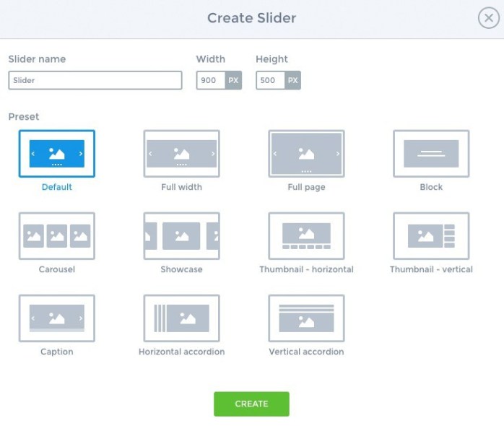The height and width of the screenshot is (426, 504).
Task: Click the 'Full width' label text
Action: point(182,187)
